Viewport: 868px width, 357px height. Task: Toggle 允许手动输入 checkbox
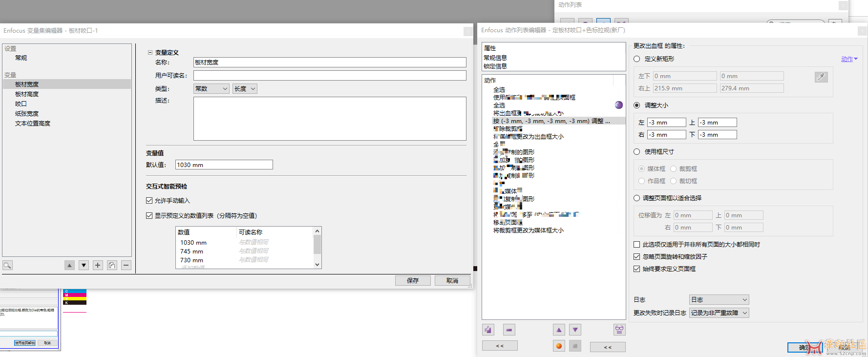pyautogui.click(x=149, y=201)
